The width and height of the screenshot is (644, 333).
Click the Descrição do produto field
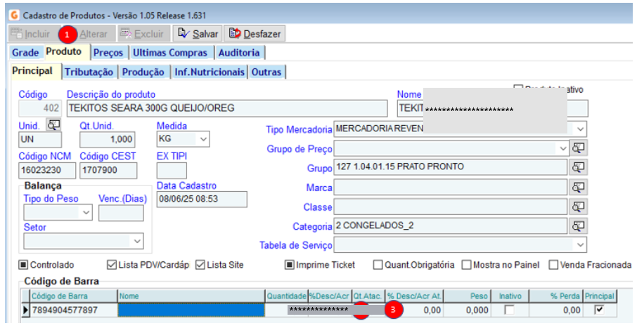[x=227, y=108]
